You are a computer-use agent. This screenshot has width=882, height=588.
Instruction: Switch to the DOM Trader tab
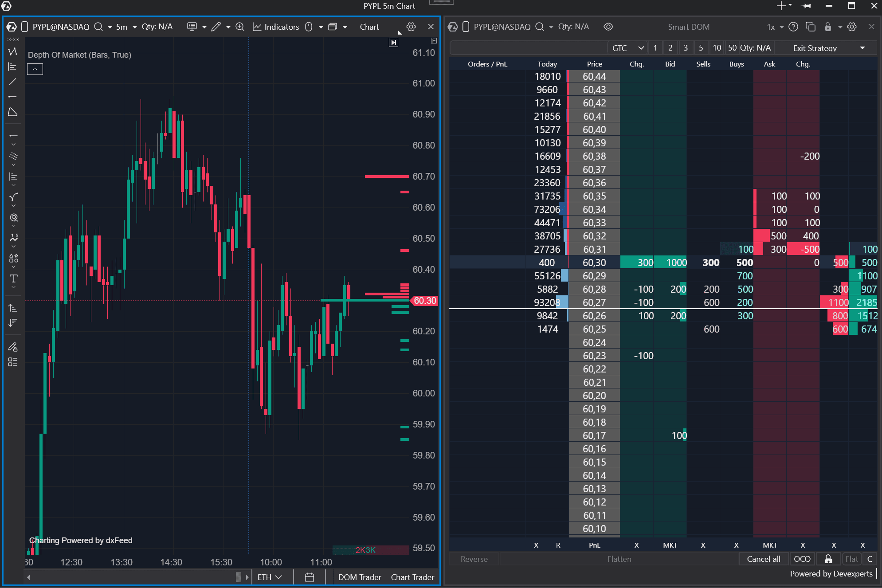pos(359,577)
